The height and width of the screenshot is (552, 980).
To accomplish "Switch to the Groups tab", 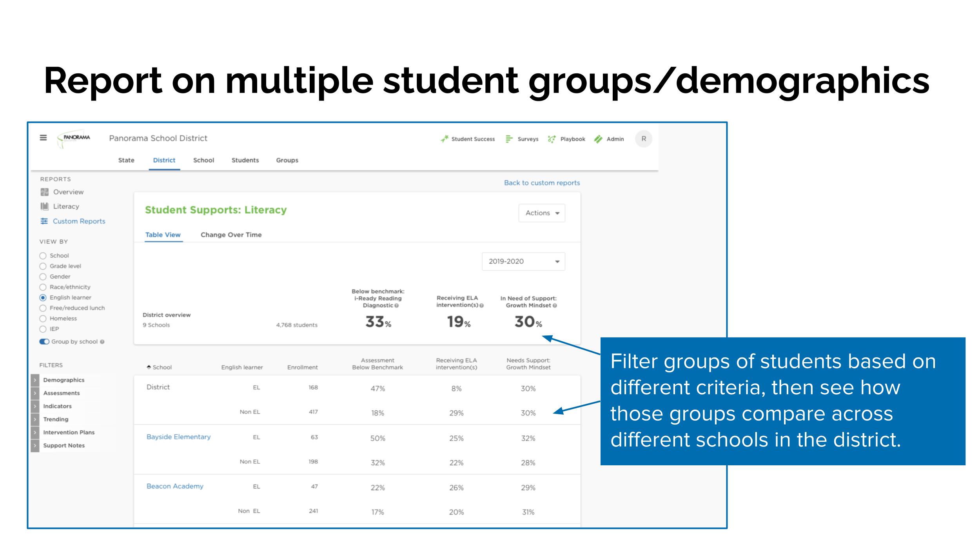I will pos(287,160).
